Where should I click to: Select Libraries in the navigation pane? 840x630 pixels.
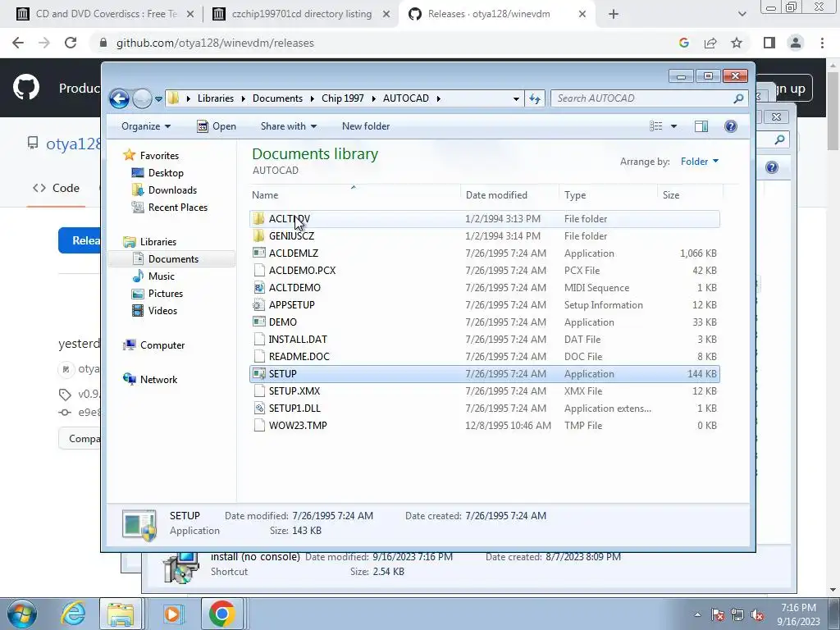(x=158, y=242)
